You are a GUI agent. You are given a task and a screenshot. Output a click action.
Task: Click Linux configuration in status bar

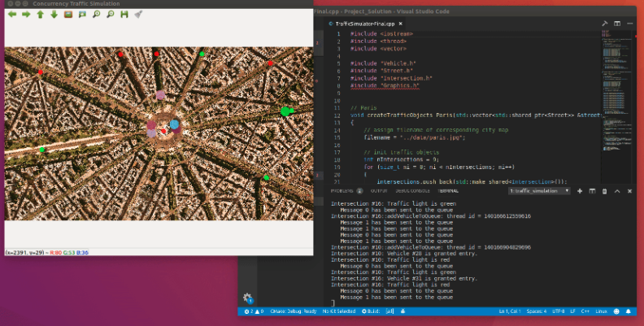click(x=601, y=311)
